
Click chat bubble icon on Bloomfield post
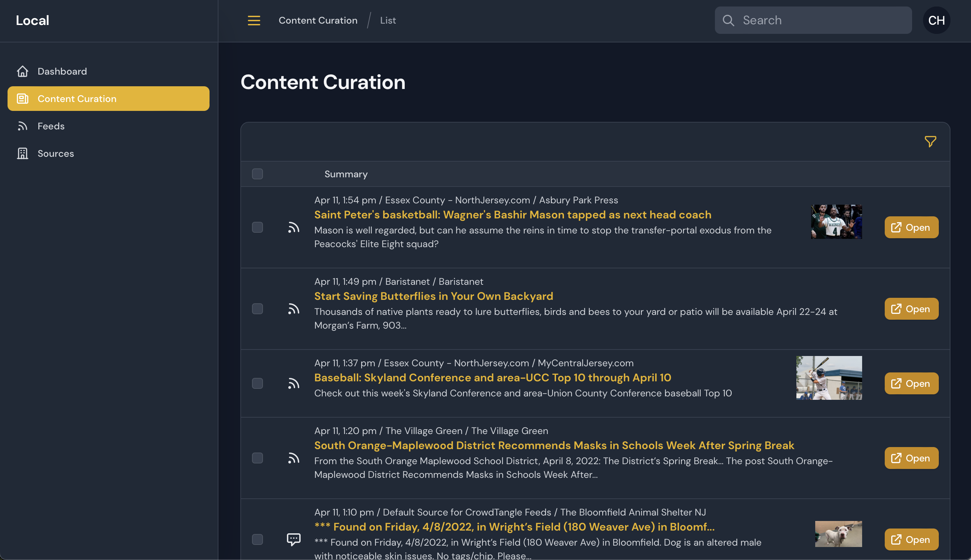[293, 539]
